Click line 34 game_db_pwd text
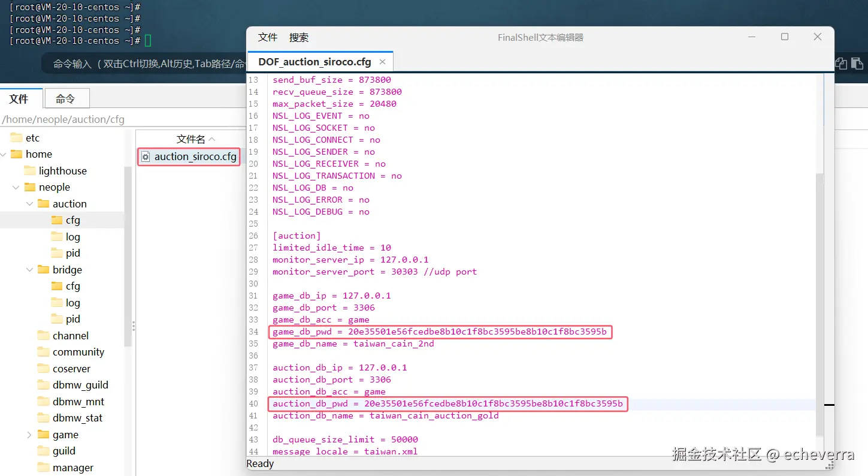 click(440, 332)
